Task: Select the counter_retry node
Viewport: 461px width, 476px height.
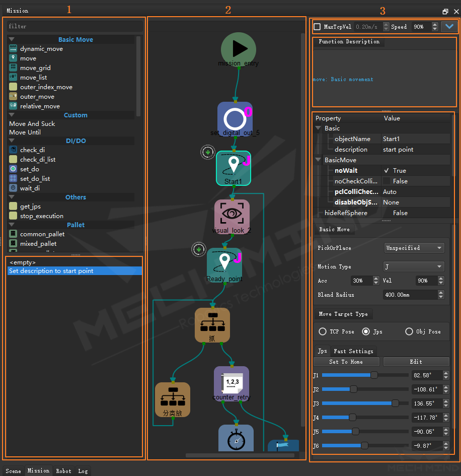Action: [x=232, y=383]
